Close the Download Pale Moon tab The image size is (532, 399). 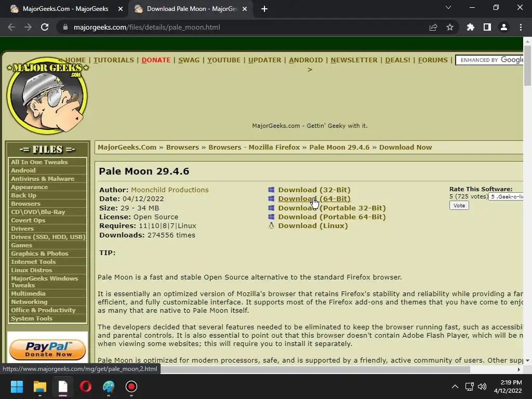(x=245, y=9)
